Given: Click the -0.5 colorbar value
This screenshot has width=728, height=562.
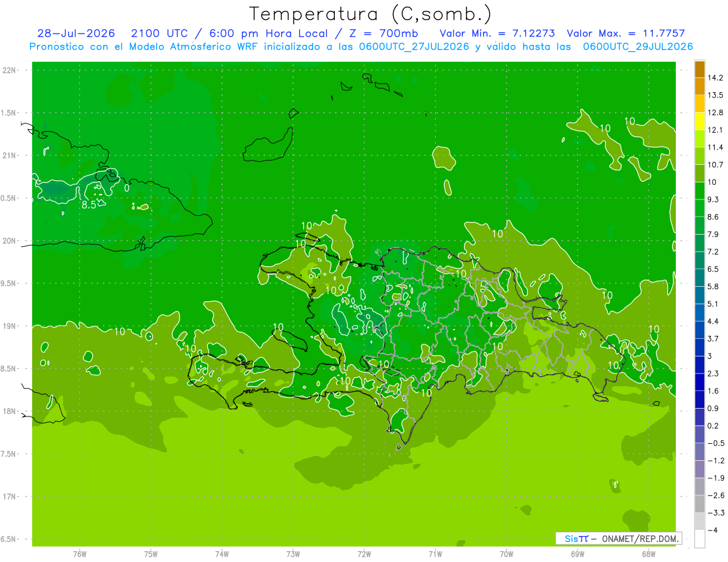Looking at the screenshot, I should pyautogui.click(x=715, y=443).
